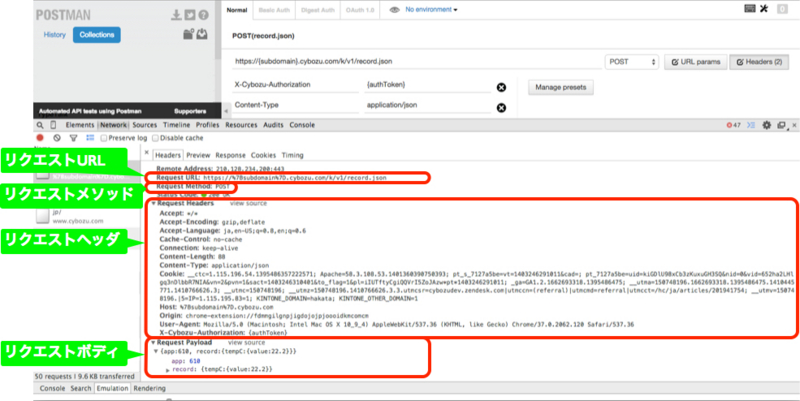Screen dimensions: 800x401
Task: Open the Supporters link in Postman sidebar
Action: tap(190, 111)
